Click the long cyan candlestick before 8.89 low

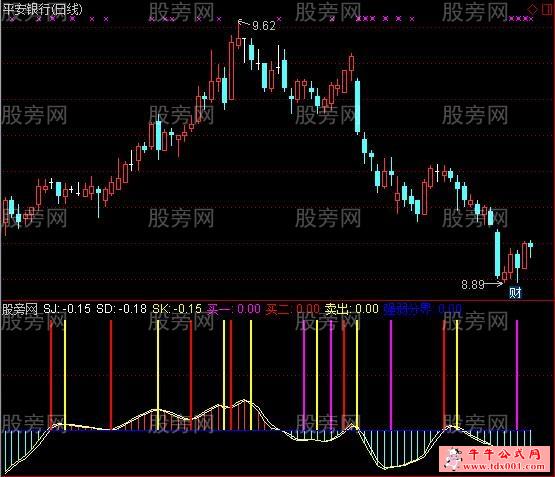coord(497,254)
